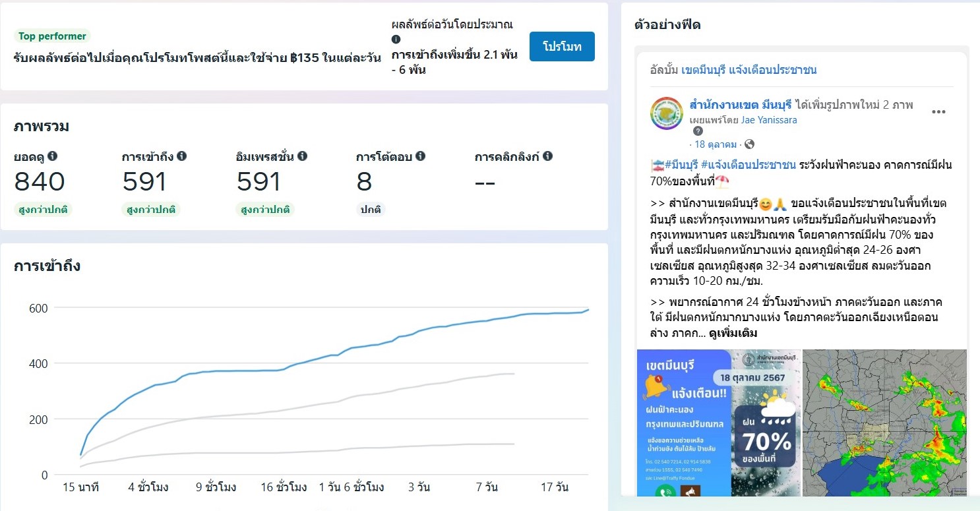This screenshot has height=511, width=980.
Task: Show info for การคลิกลิงก์ metric
Action: click(x=547, y=156)
